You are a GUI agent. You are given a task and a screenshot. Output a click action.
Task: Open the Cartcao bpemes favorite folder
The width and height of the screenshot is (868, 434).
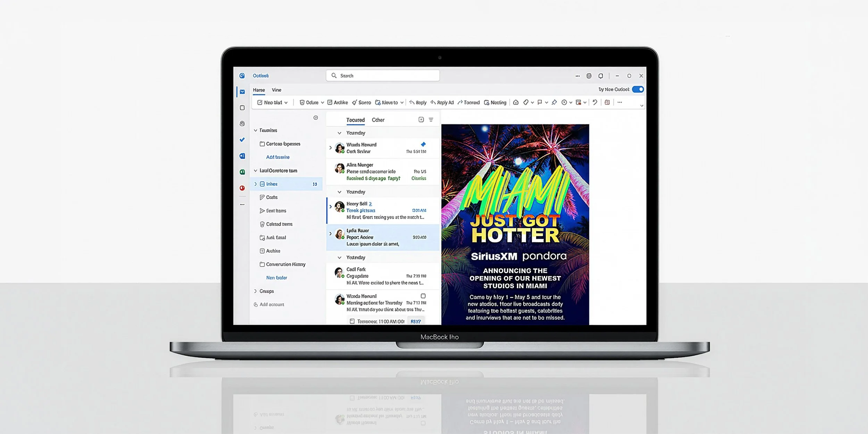(286, 144)
